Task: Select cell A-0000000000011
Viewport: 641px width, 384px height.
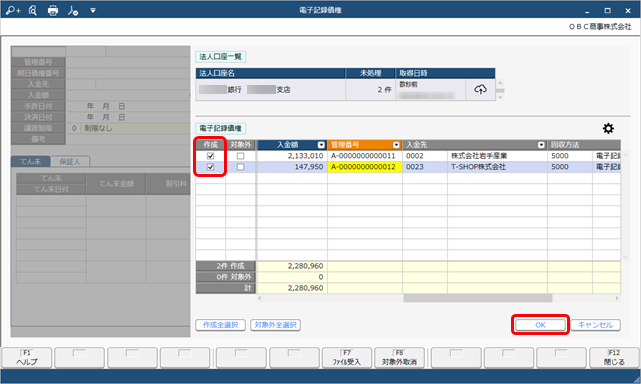Action: [x=365, y=156]
